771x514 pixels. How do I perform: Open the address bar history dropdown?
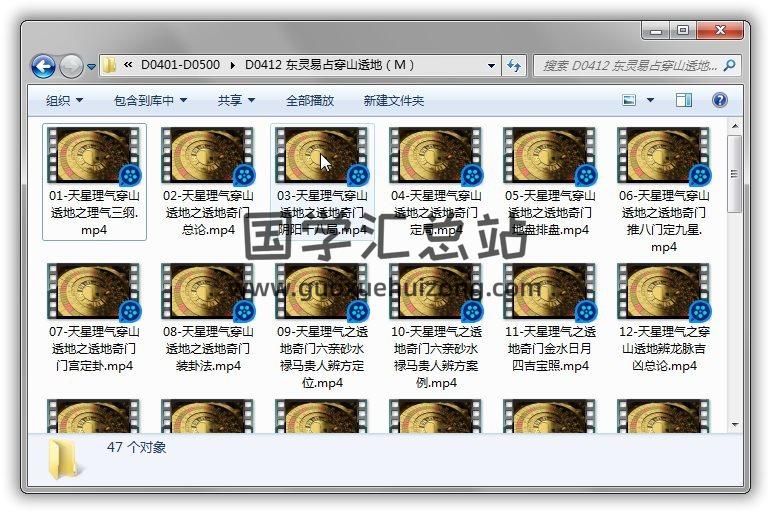491,65
